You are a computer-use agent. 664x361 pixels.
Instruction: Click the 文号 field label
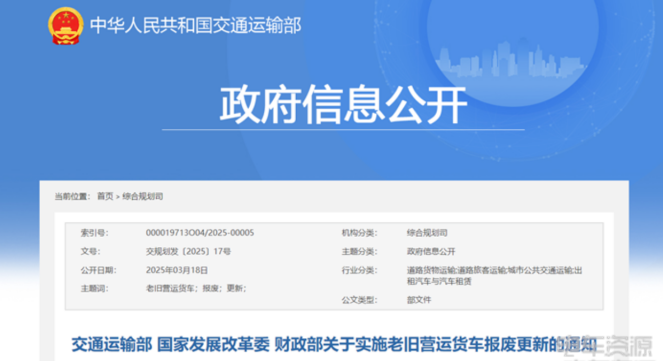(x=91, y=251)
